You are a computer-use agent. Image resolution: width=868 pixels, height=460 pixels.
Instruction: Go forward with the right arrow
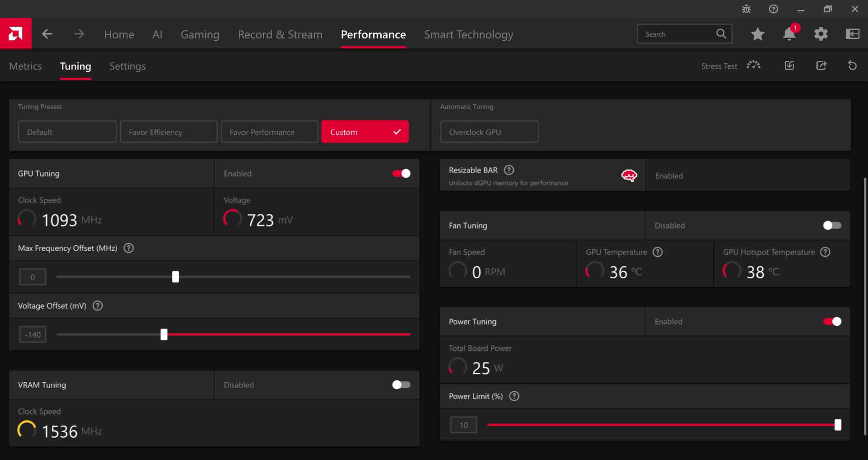79,34
